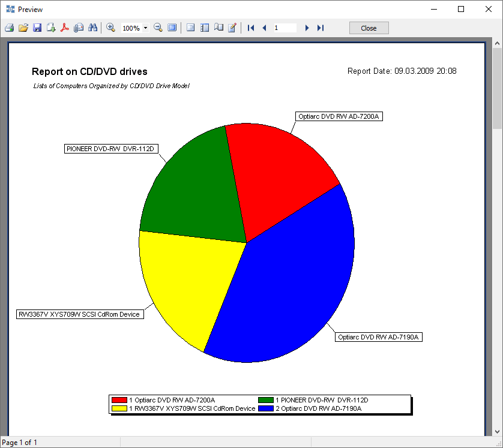
Task: Click 'RW3367V XYS709W SCSI CdRom Device' callout label
Action: tap(80, 314)
